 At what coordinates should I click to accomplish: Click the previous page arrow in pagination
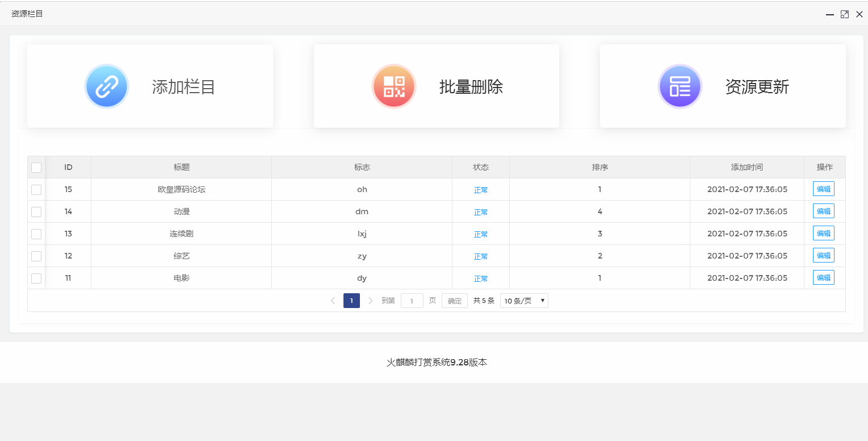click(333, 301)
